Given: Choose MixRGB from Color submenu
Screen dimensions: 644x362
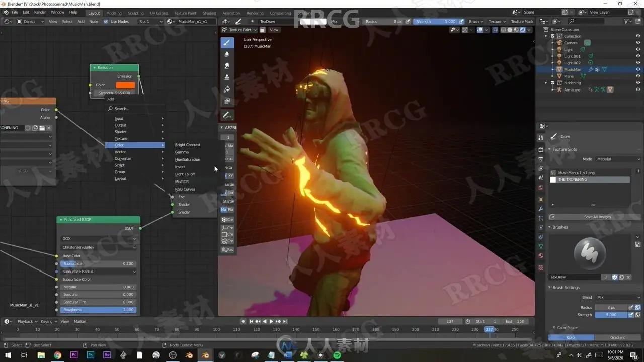Looking at the screenshot, I should point(182,182).
